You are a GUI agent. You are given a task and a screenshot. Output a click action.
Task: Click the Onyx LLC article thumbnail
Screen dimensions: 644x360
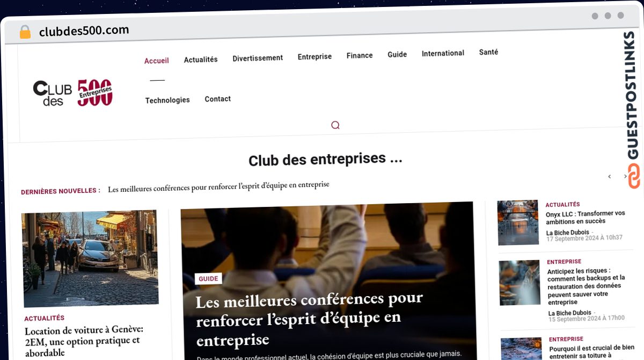click(x=518, y=222)
